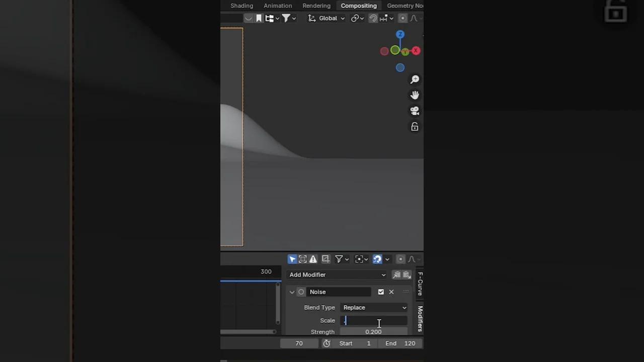Select the hand pan icon in the viewport

pos(415,95)
